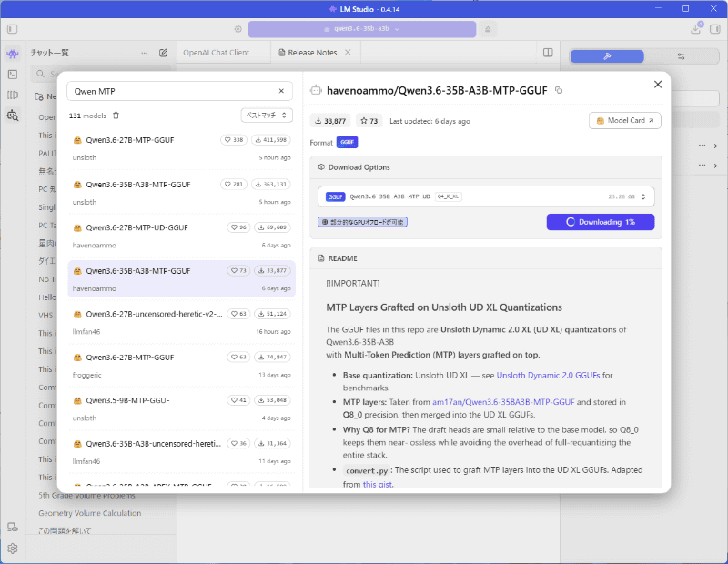Open the My Models section icon

pyautogui.click(x=13, y=95)
